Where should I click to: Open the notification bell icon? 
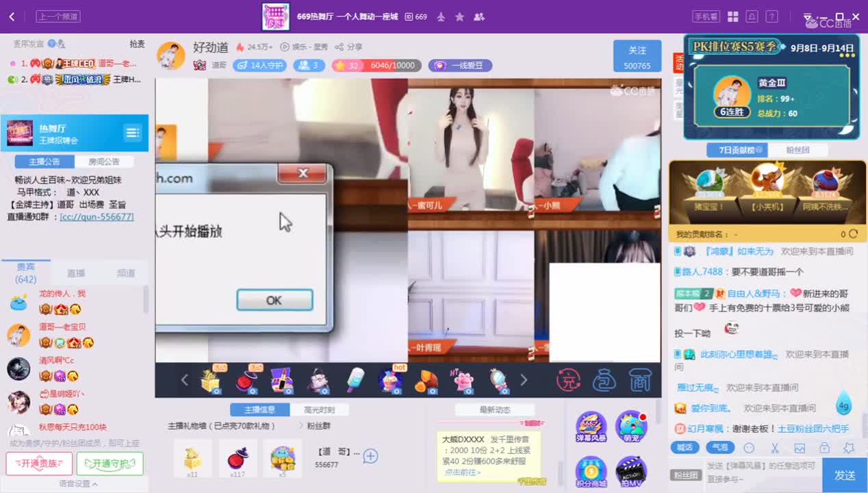[x=752, y=16]
